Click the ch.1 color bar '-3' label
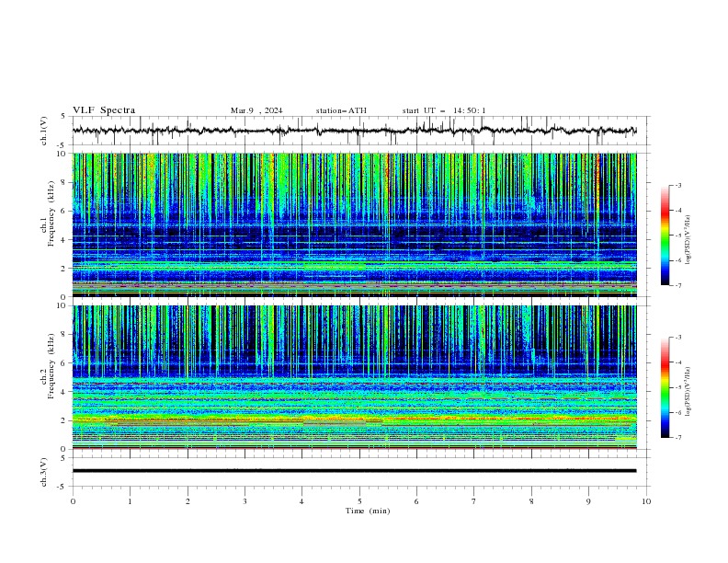The image size is (728, 563). coord(678,185)
